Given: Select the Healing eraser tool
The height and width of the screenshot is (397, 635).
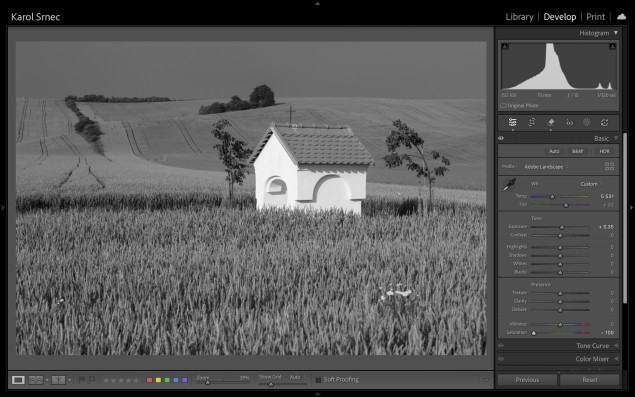Looking at the screenshot, I should 551,122.
